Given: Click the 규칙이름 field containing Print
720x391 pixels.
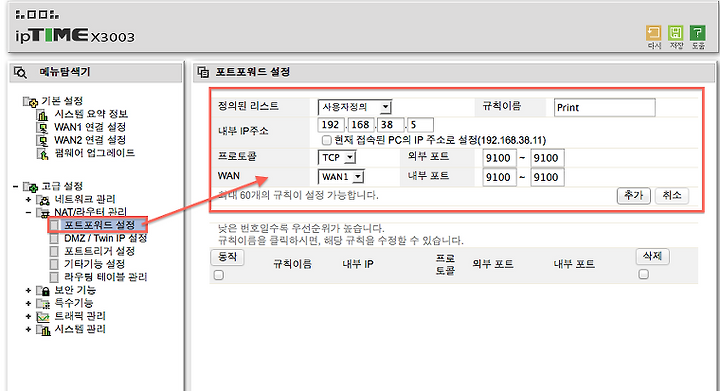Looking at the screenshot, I should 604,107.
